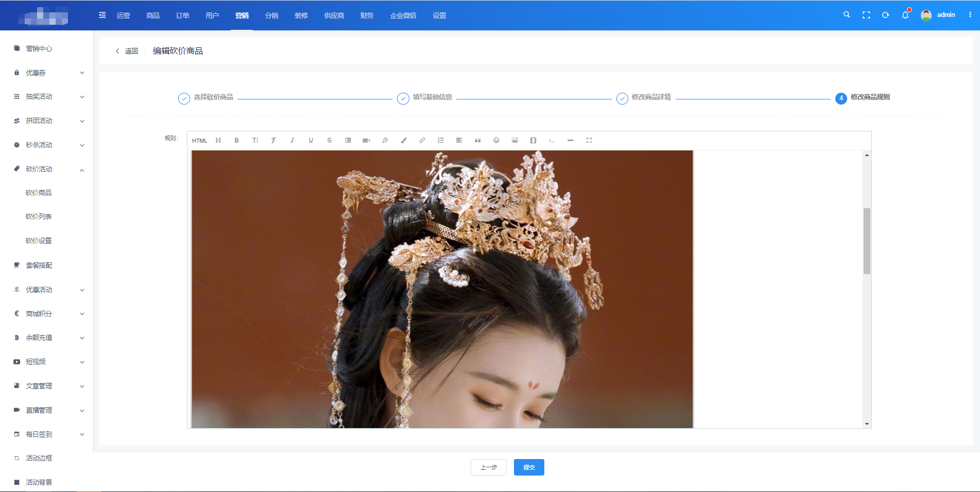
Task: Open admin user menu
Action: [x=938, y=15]
